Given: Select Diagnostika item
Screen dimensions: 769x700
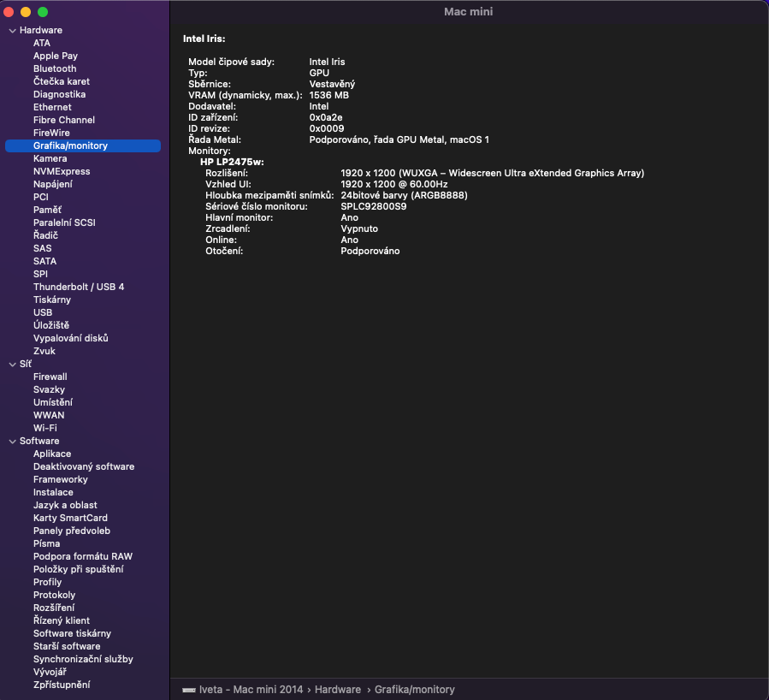Looking at the screenshot, I should tap(59, 94).
